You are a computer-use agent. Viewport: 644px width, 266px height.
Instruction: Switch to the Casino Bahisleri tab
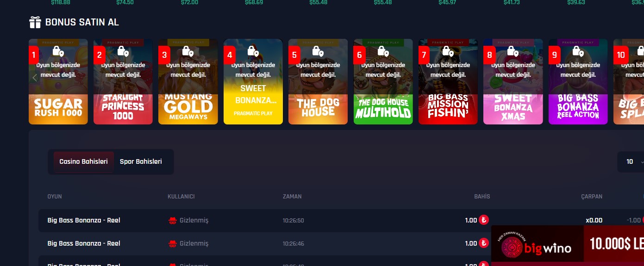pos(84,162)
